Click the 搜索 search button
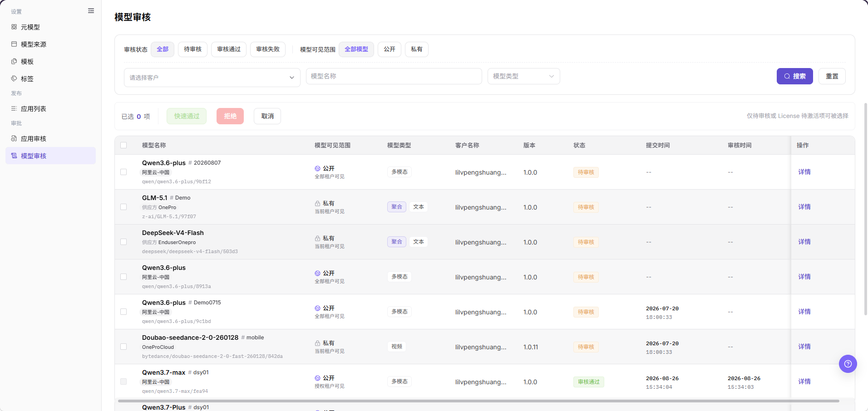Image resolution: width=868 pixels, height=411 pixels. [x=795, y=76]
